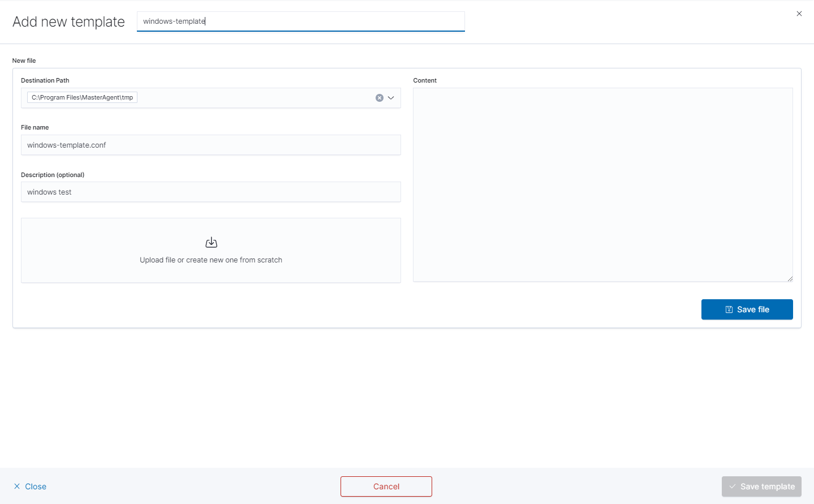Click the File name field with windows-template.conf
Screen dimensions: 814x504
[210, 145]
